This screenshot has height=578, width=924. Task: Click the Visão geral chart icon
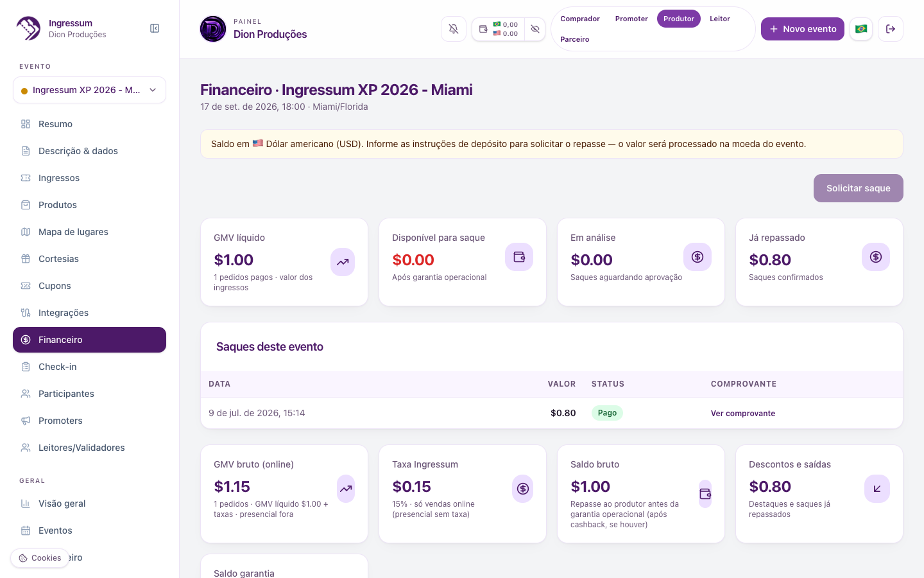tap(26, 504)
